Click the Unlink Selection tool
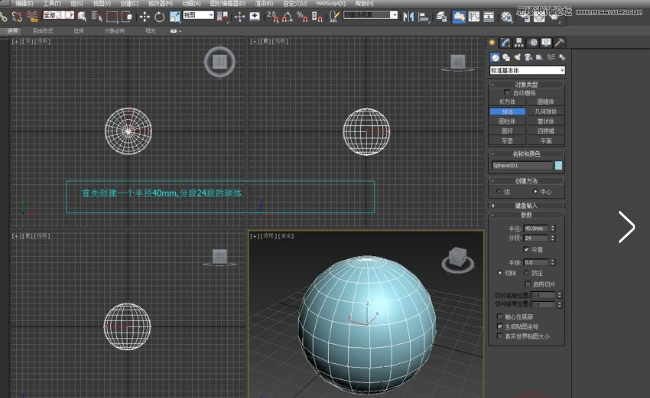The height and width of the screenshot is (398, 650). coord(17,17)
